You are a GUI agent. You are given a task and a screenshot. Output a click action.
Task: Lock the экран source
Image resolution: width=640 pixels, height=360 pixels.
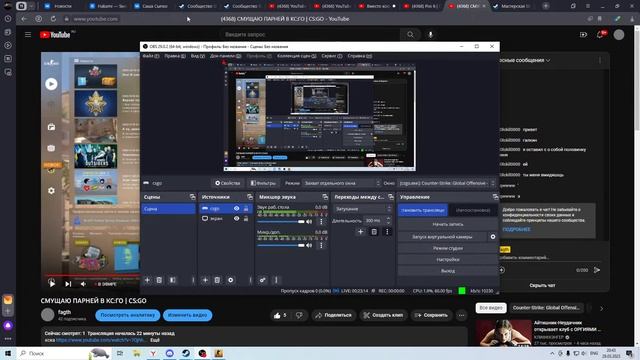point(246,218)
